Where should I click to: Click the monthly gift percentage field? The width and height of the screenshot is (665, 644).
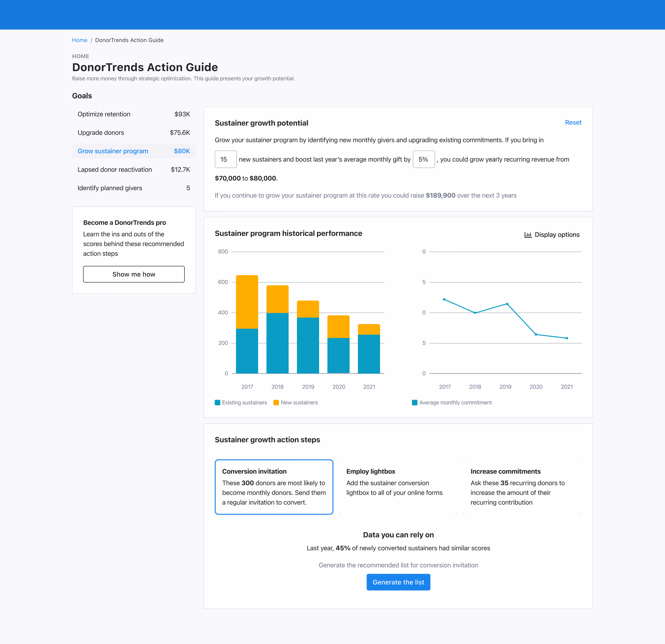pos(423,159)
